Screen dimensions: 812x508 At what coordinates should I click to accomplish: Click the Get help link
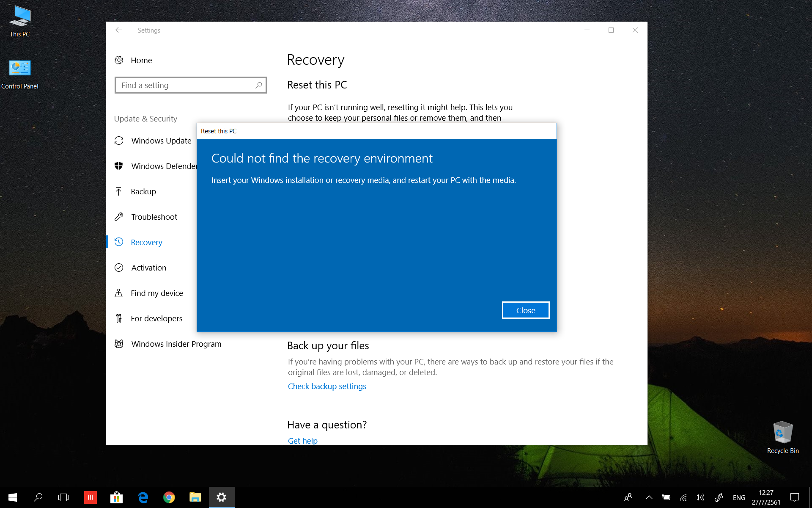click(302, 440)
